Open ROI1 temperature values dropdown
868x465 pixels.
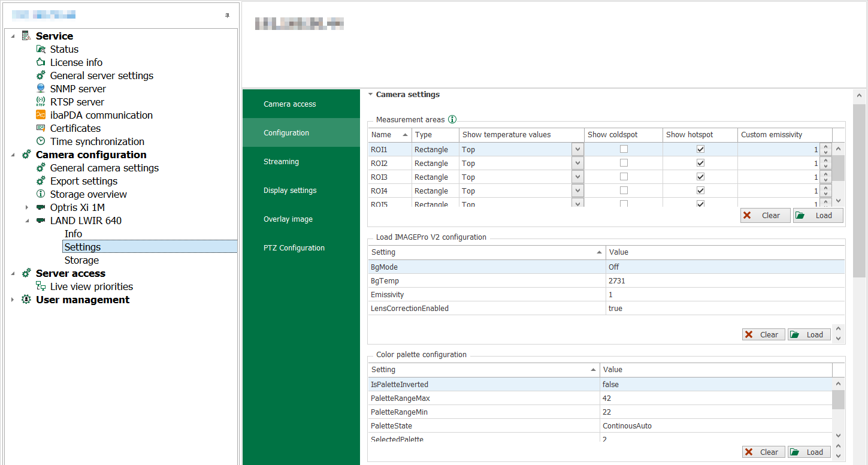577,149
